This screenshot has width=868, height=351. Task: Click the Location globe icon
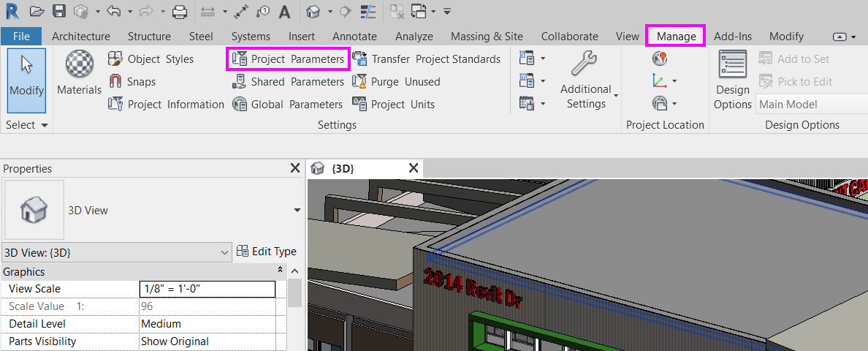(660, 59)
